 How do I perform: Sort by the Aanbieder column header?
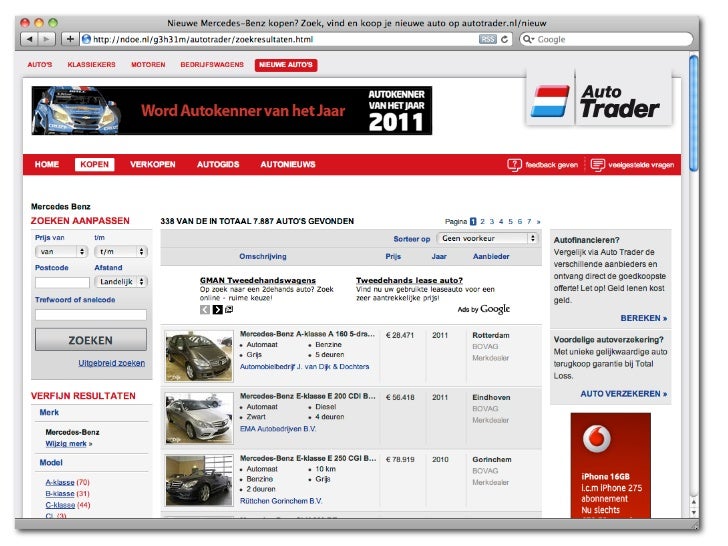(x=491, y=256)
